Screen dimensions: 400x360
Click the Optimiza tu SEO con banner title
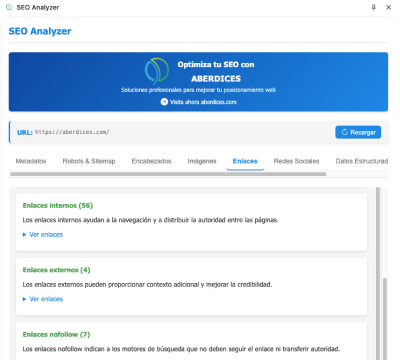(216, 64)
